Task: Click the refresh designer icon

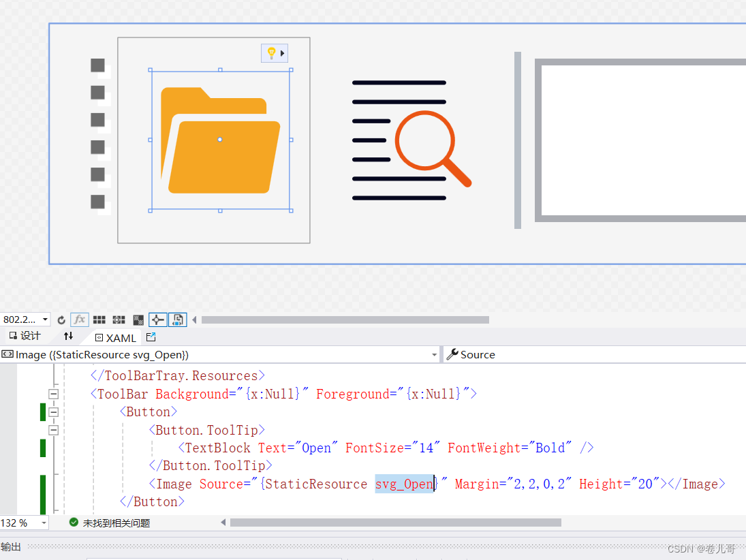Action: (61, 320)
